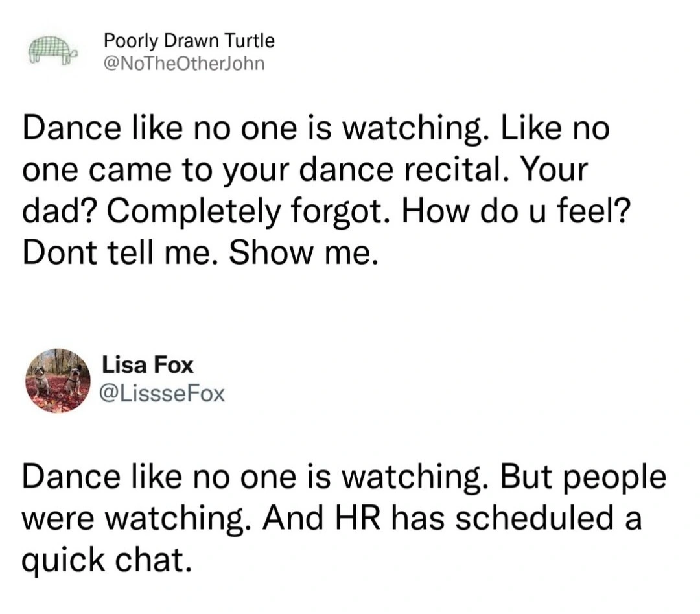The width and height of the screenshot is (700, 614).
Task: Click the phrase 'dad? Completely forgot.'
Action: (x=208, y=211)
